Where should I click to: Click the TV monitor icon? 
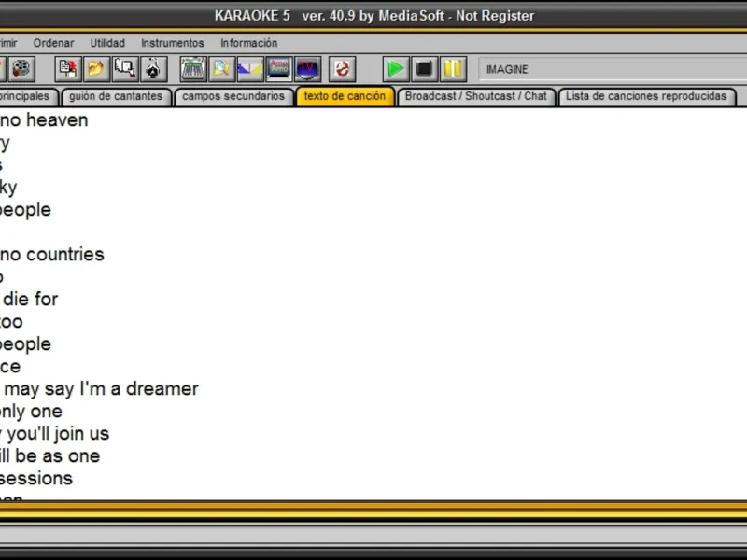[x=308, y=69]
